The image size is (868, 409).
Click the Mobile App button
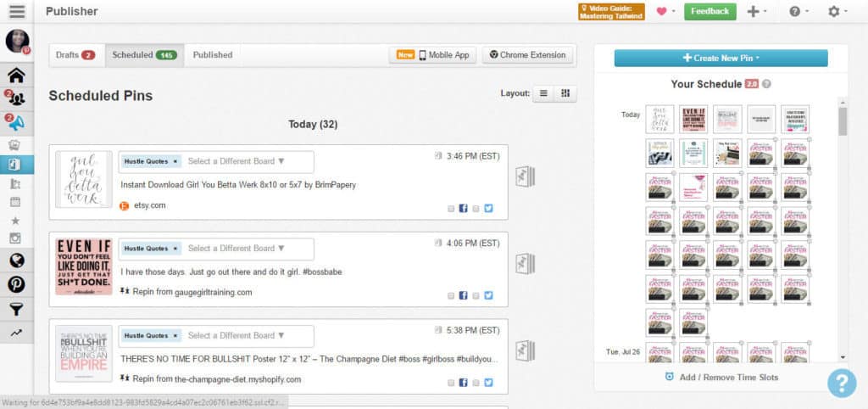click(432, 55)
